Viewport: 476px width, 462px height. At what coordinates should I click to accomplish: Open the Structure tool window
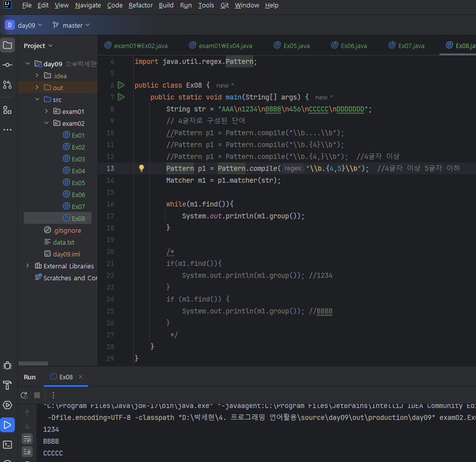7,109
